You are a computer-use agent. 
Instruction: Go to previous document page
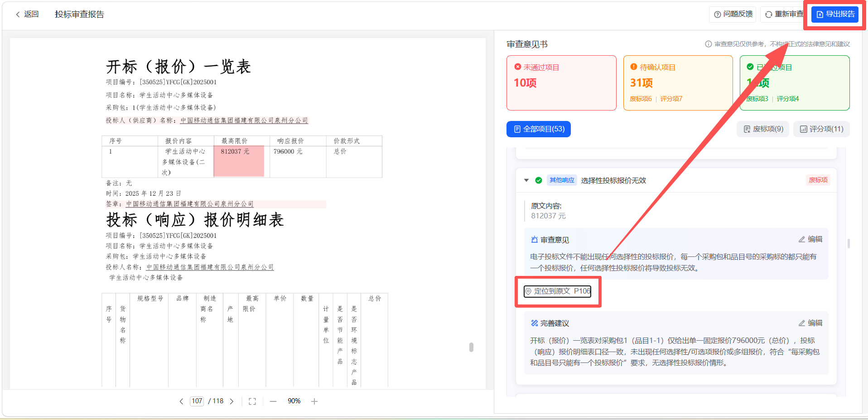pyautogui.click(x=181, y=401)
